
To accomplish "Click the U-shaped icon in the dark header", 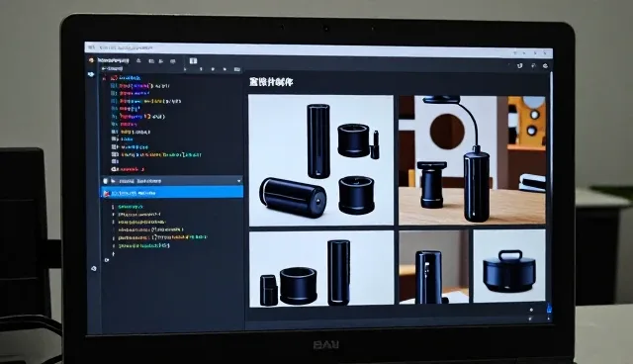I will [x=520, y=66].
